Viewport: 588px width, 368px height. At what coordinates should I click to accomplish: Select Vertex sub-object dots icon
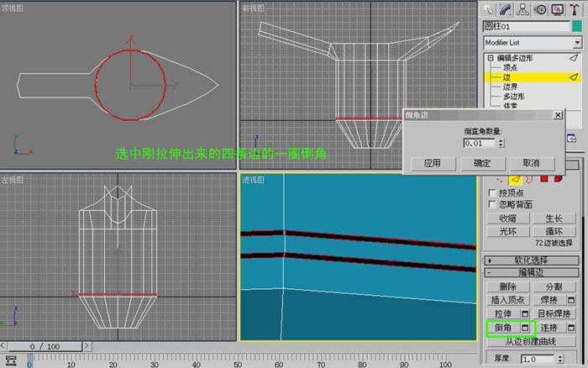point(499,180)
